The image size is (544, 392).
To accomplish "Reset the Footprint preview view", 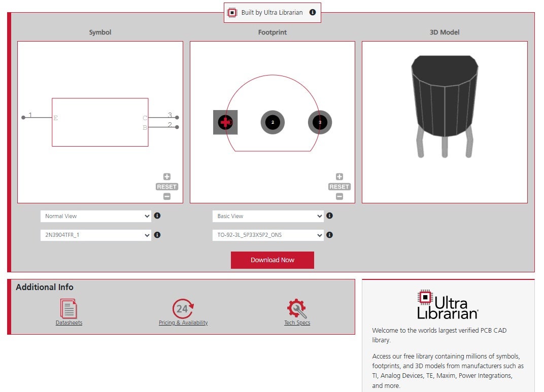I will click(x=339, y=187).
